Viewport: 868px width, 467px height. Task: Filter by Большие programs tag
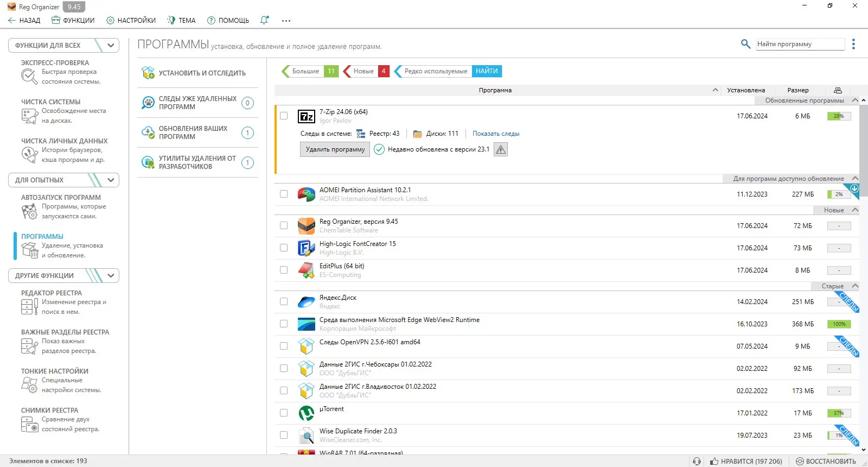tap(310, 71)
